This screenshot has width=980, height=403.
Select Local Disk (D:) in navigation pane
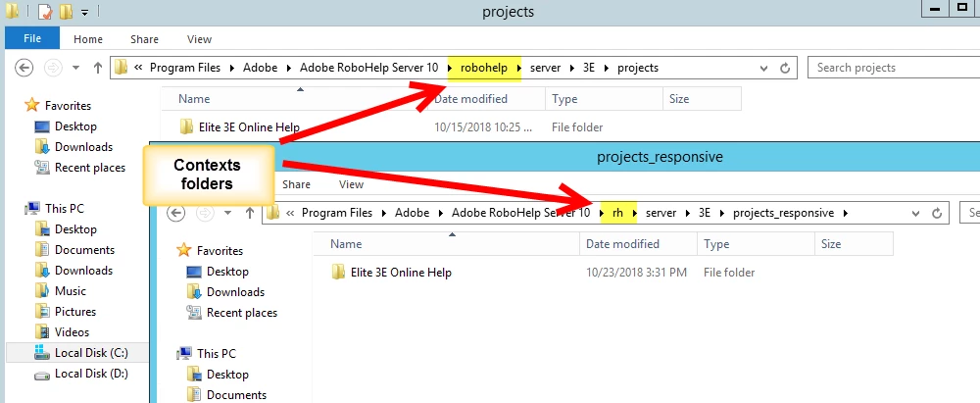coord(81,374)
